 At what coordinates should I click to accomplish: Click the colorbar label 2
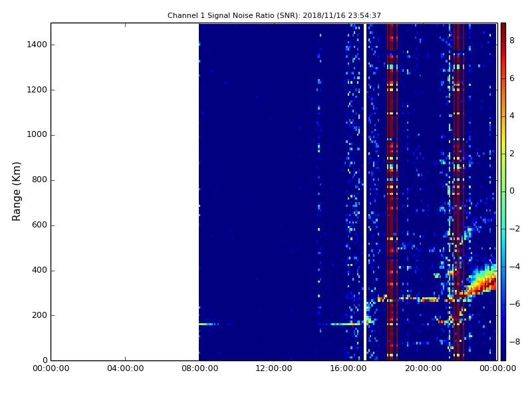coord(512,154)
